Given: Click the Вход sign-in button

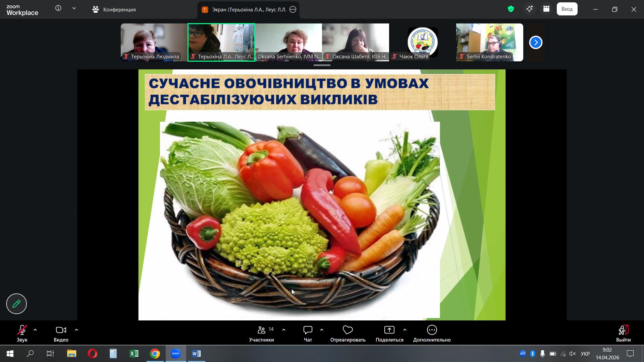Looking at the screenshot, I should pyautogui.click(x=567, y=9).
